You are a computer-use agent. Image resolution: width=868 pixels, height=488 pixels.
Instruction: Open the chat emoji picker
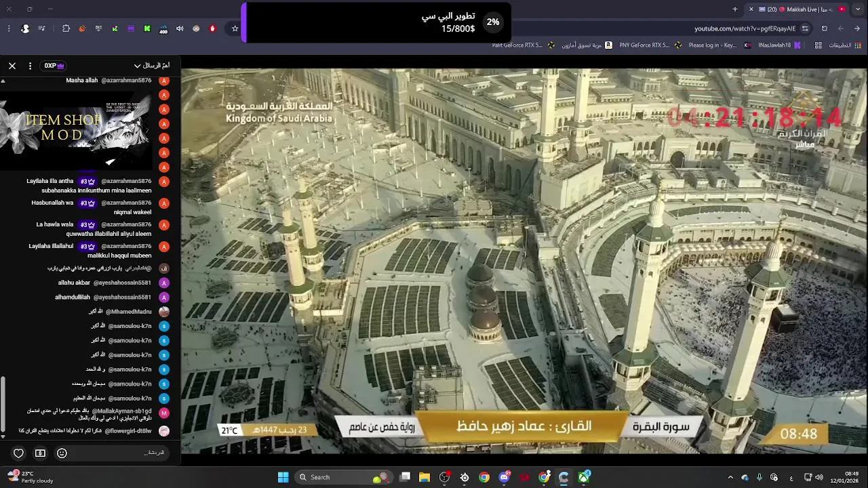click(x=62, y=453)
